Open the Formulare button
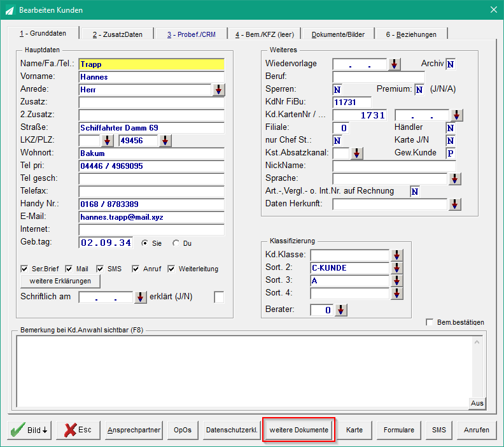 coord(399,430)
